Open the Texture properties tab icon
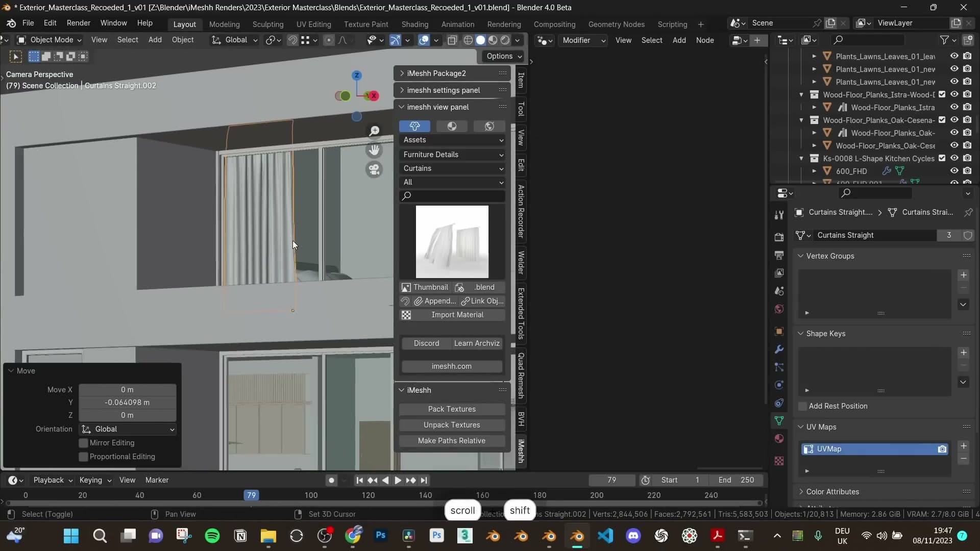Image resolution: width=980 pixels, height=551 pixels. 779,461
